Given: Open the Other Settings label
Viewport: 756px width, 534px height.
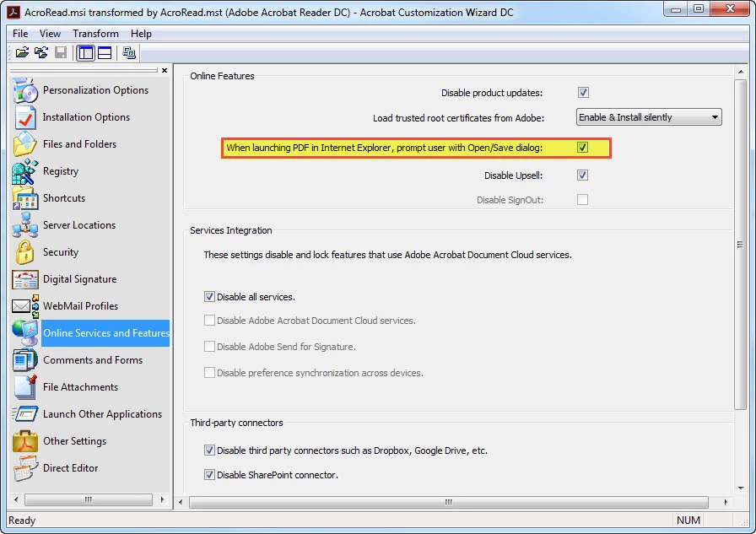Looking at the screenshot, I should tap(75, 441).
